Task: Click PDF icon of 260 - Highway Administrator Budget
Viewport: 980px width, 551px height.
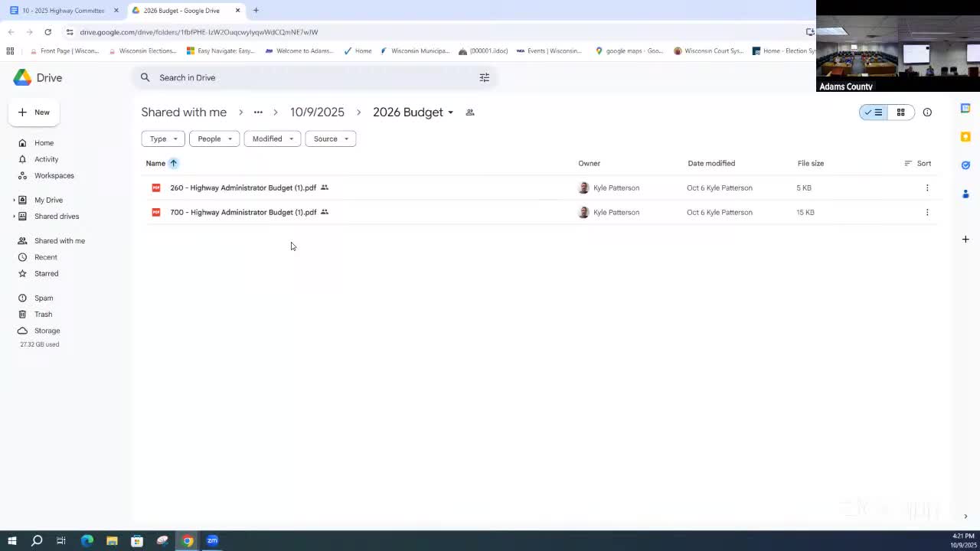Action: pyautogui.click(x=156, y=187)
